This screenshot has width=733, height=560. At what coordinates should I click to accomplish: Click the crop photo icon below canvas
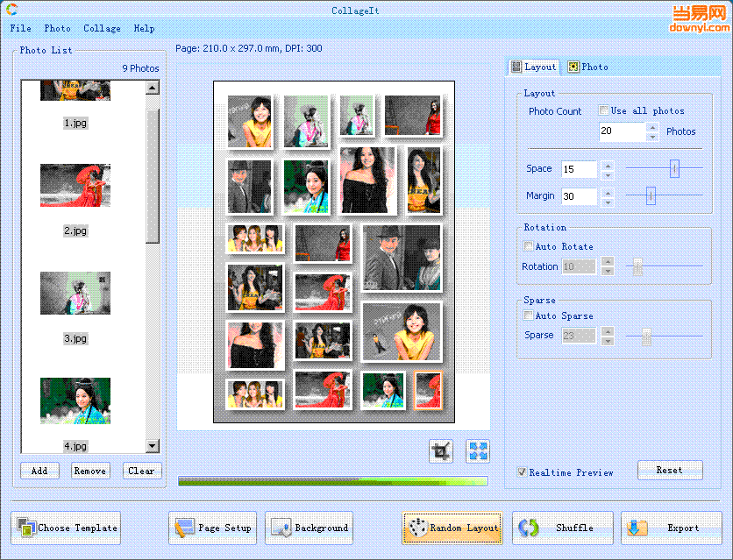(441, 452)
